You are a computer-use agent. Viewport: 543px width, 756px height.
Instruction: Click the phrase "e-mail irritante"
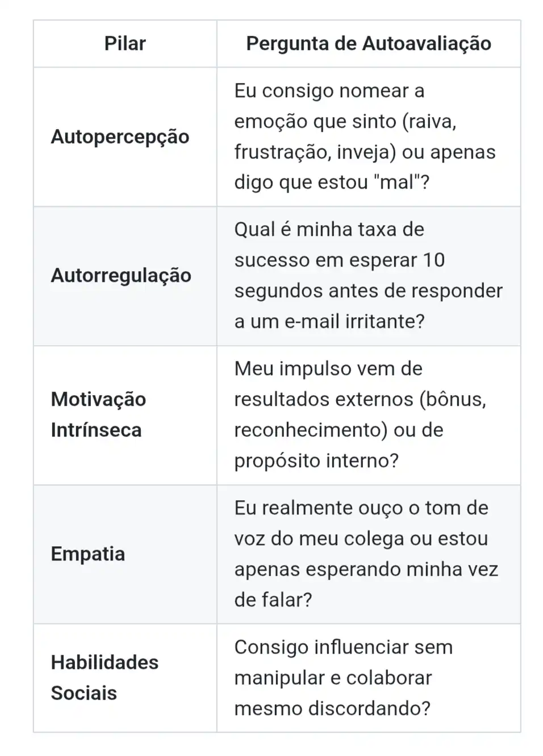(x=354, y=322)
